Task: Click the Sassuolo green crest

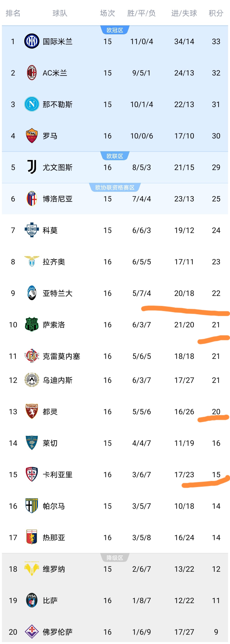Action: [x=32, y=325]
